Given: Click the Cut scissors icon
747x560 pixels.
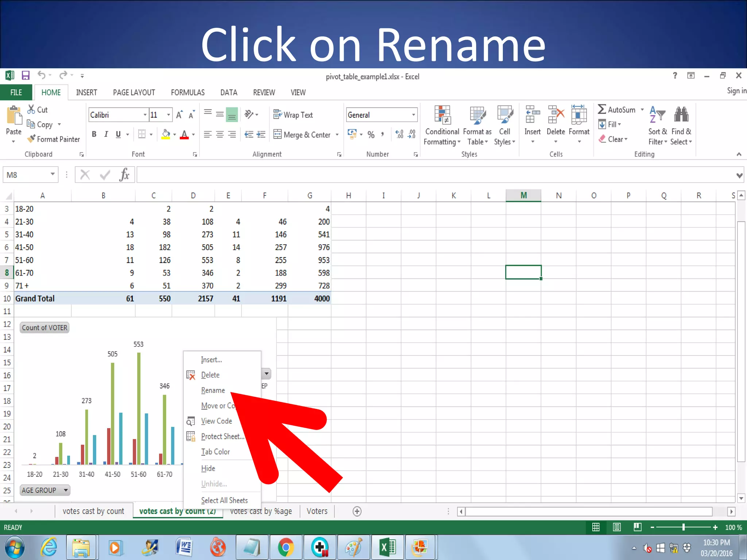Looking at the screenshot, I should (x=31, y=109).
